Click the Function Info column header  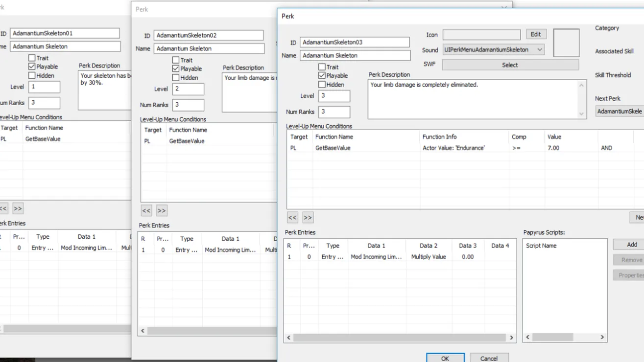(x=465, y=137)
